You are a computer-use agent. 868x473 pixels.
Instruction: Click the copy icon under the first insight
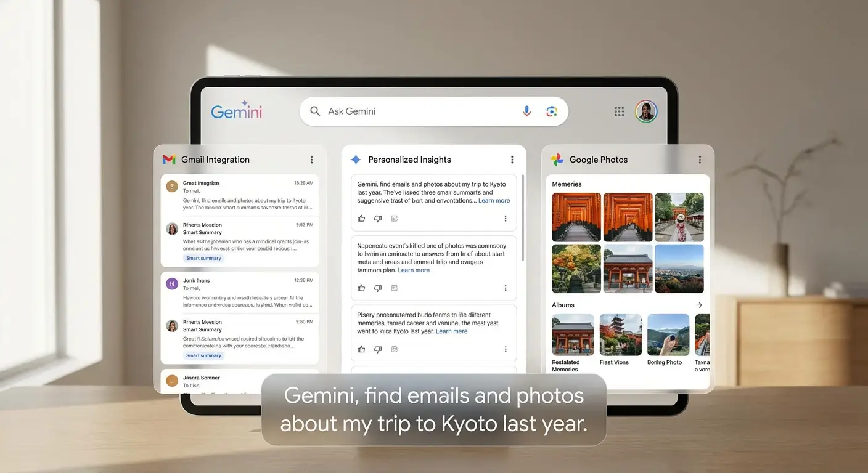[394, 218]
